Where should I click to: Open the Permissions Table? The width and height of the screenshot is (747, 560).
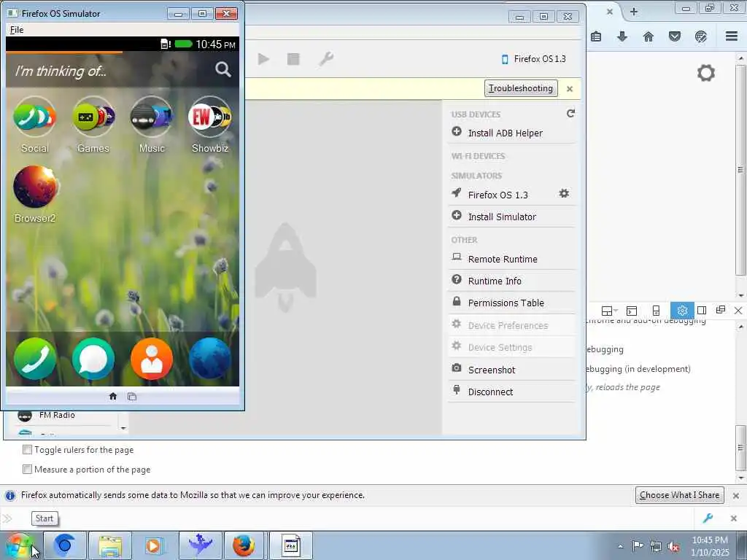pos(511,303)
